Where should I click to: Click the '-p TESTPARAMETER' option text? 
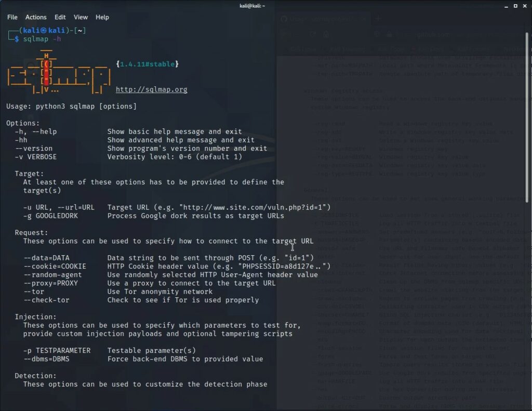(57, 351)
